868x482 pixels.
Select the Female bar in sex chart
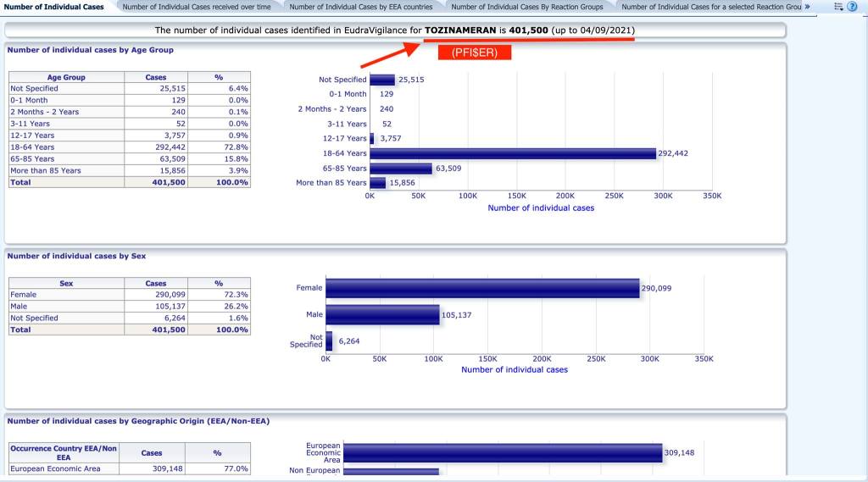pos(482,288)
